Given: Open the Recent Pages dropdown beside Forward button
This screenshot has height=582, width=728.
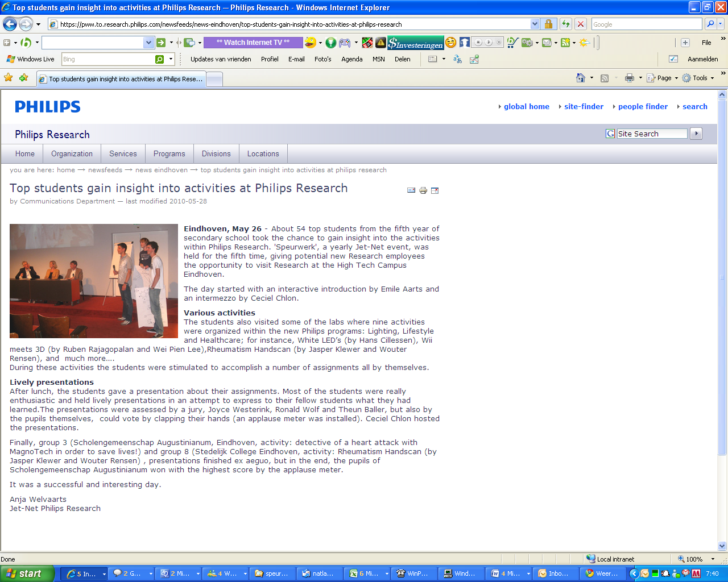Looking at the screenshot, I should [38, 24].
